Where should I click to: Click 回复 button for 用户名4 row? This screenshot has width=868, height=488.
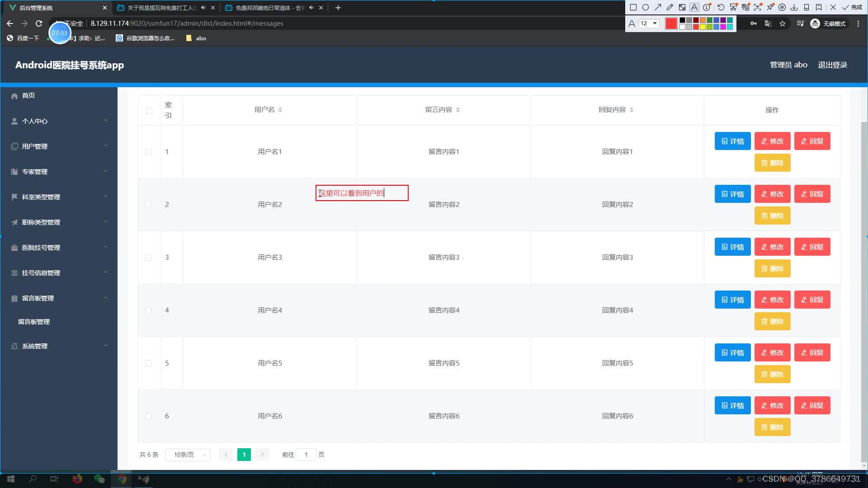tap(812, 300)
